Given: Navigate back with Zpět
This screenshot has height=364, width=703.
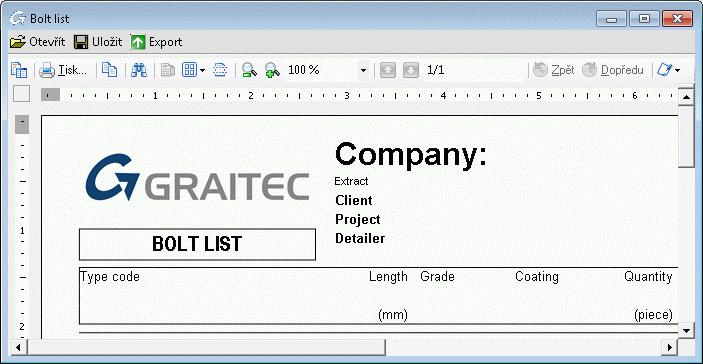Looking at the screenshot, I should pyautogui.click(x=554, y=70).
